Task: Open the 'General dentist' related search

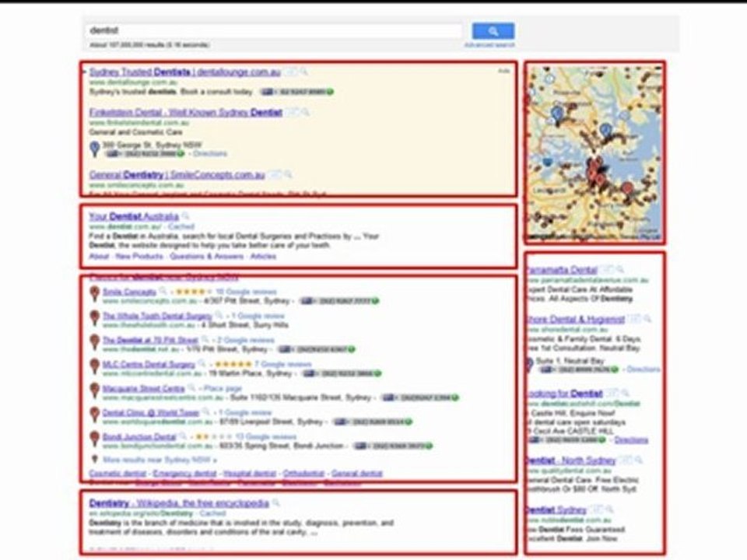Action: pos(357,474)
